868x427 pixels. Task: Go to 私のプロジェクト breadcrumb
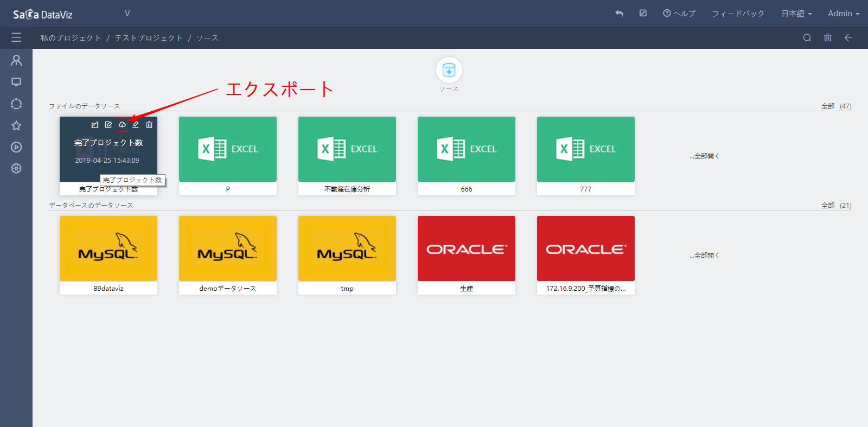71,38
